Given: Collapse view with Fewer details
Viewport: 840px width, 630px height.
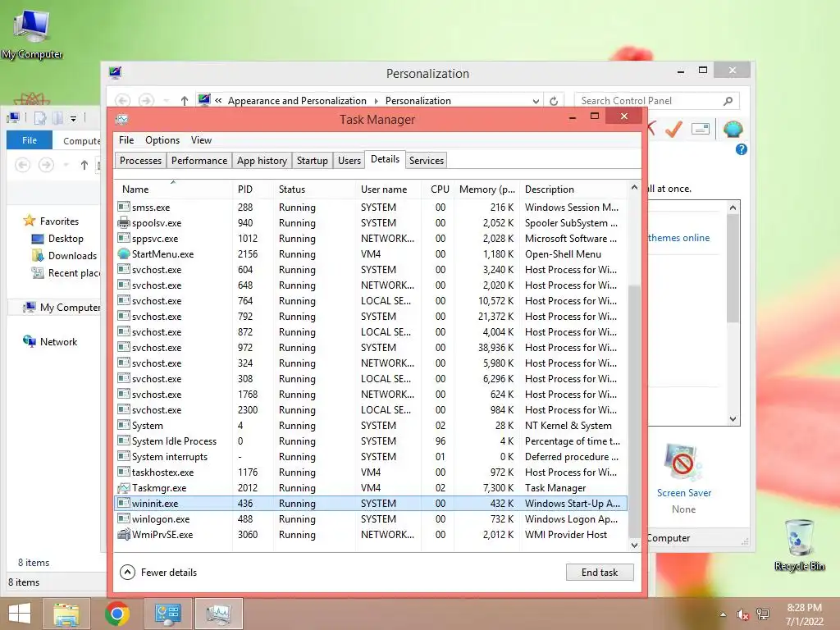Looking at the screenshot, I should coord(158,572).
